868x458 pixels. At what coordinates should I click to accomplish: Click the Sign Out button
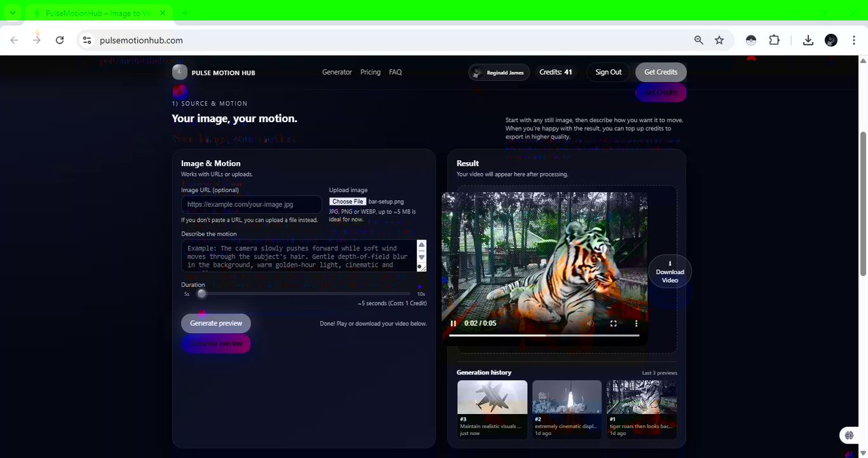click(x=608, y=72)
